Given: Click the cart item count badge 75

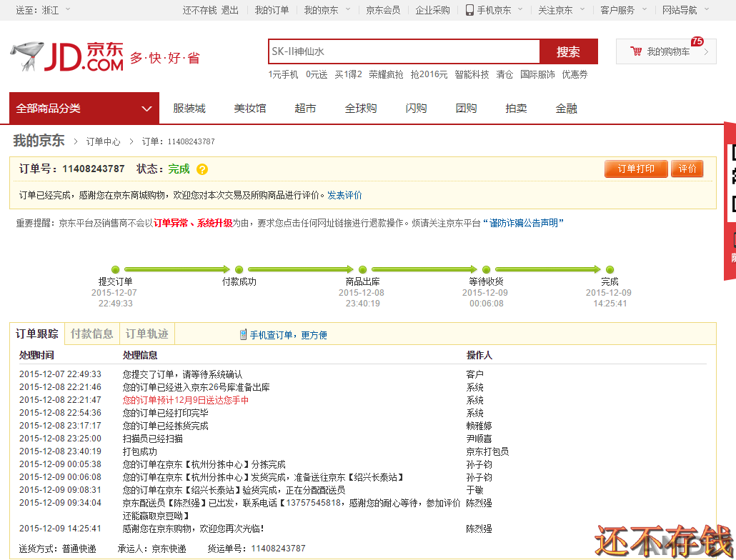Looking at the screenshot, I should [x=697, y=41].
